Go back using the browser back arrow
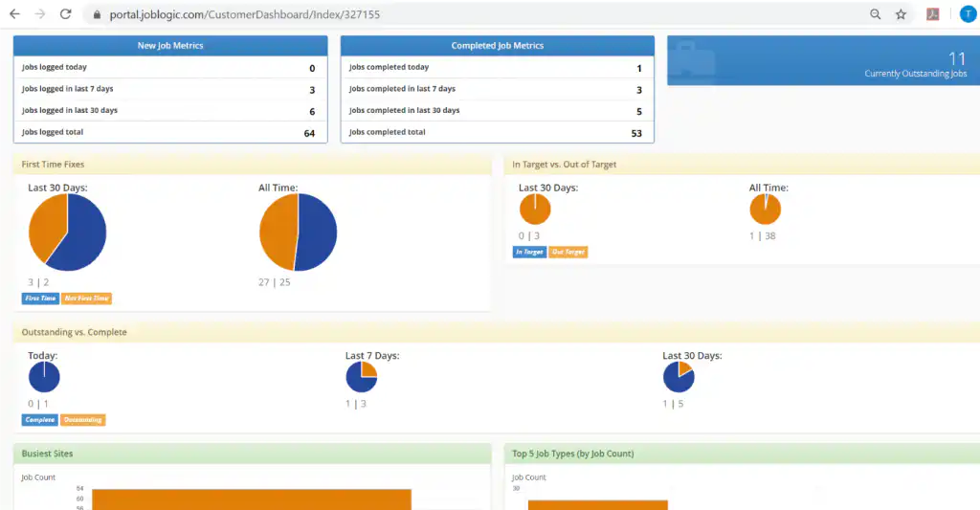The height and width of the screenshot is (510, 980). click(14, 13)
